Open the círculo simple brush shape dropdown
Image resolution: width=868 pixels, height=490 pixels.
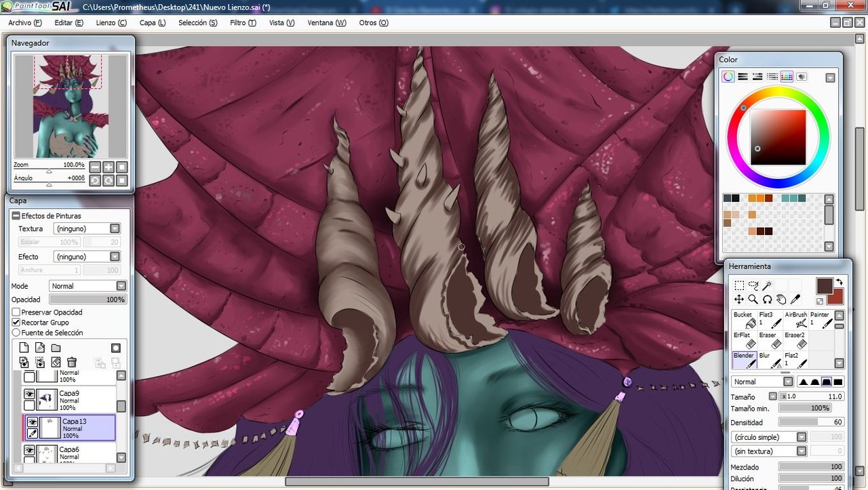801,437
